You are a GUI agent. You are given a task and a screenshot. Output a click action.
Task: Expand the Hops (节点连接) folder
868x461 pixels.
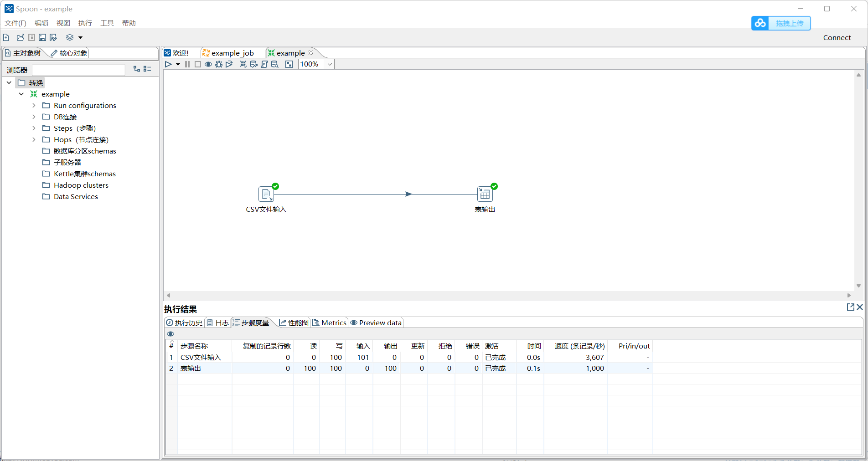[x=34, y=139]
